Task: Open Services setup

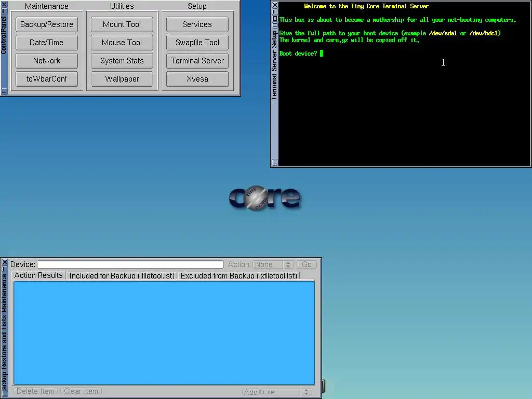Action: pyautogui.click(x=197, y=24)
